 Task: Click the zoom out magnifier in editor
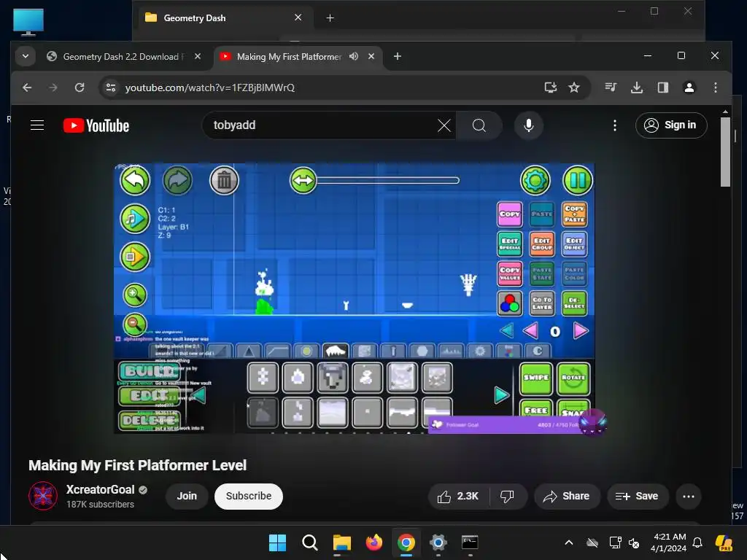point(135,324)
